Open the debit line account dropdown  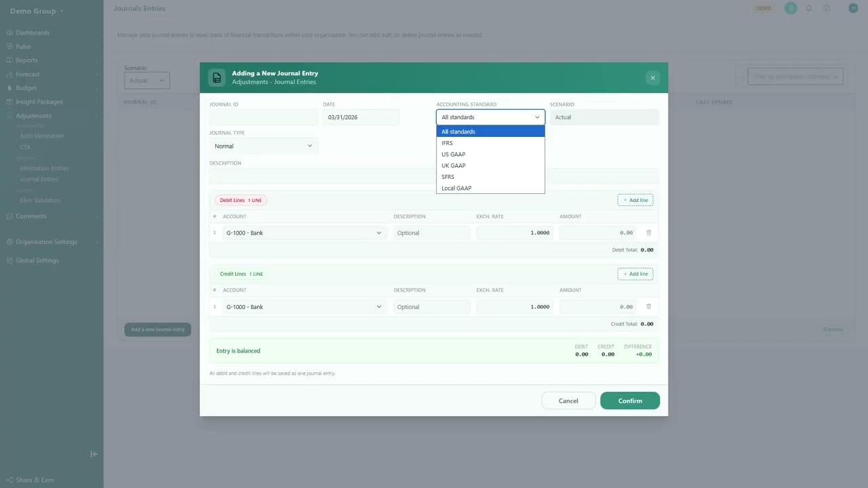(304, 232)
